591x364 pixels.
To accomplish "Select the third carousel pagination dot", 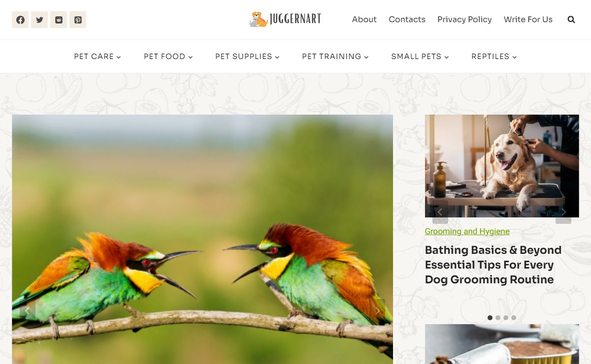I will pos(506,318).
